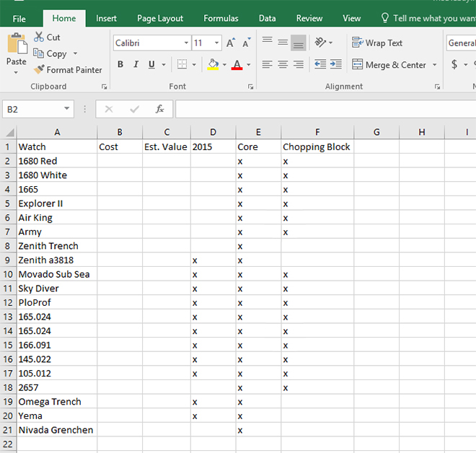The height and width of the screenshot is (453, 476).
Task: Toggle Italic formatting
Action: [x=136, y=65]
